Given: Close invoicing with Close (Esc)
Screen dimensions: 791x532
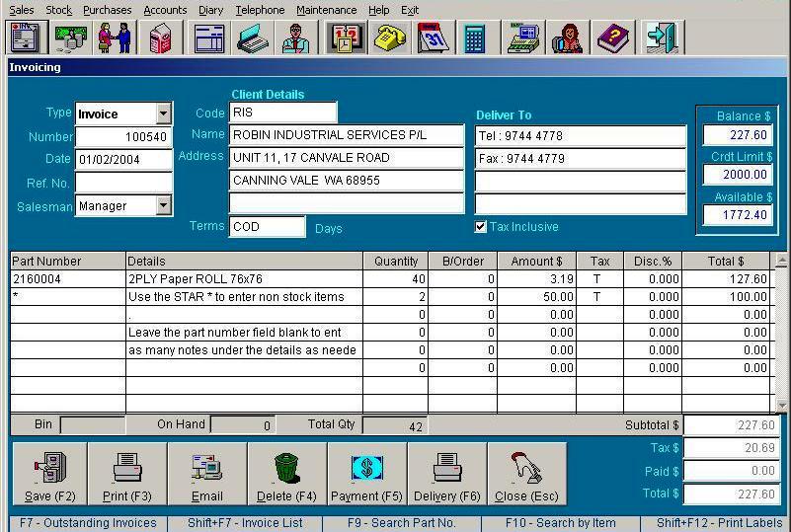Looking at the screenshot, I should coord(526,474).
